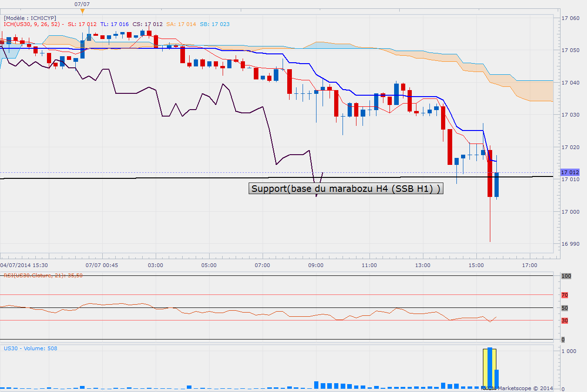Select the Support(base du marabozu H4) annotation label
587x392 pixels.
(x=346, y=189)
